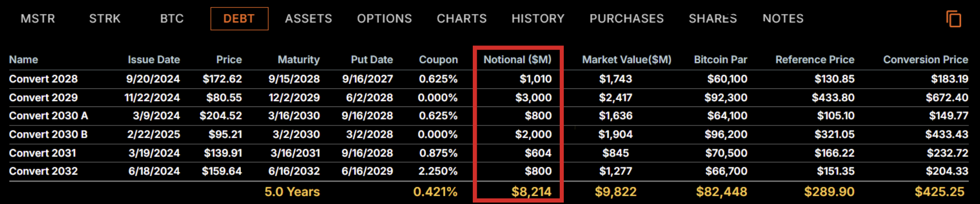Open the PURCHASES tab
This screenshot has width=980, height=204.
(627, 19)
